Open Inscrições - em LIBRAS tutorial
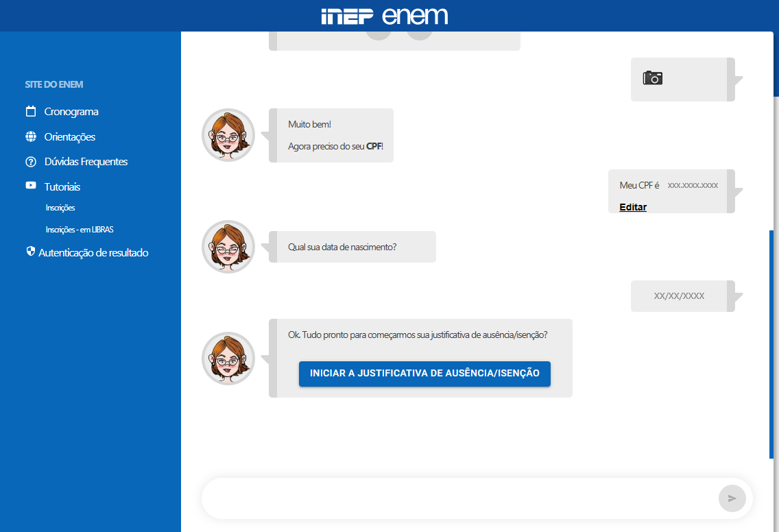The width and height of the screenshot is (779, 532). [x=79, y=230]
